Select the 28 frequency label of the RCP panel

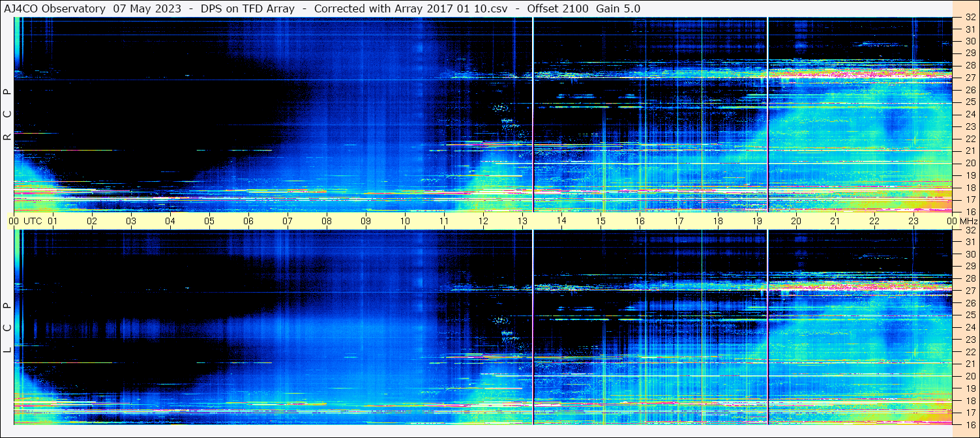coord(970,65)
